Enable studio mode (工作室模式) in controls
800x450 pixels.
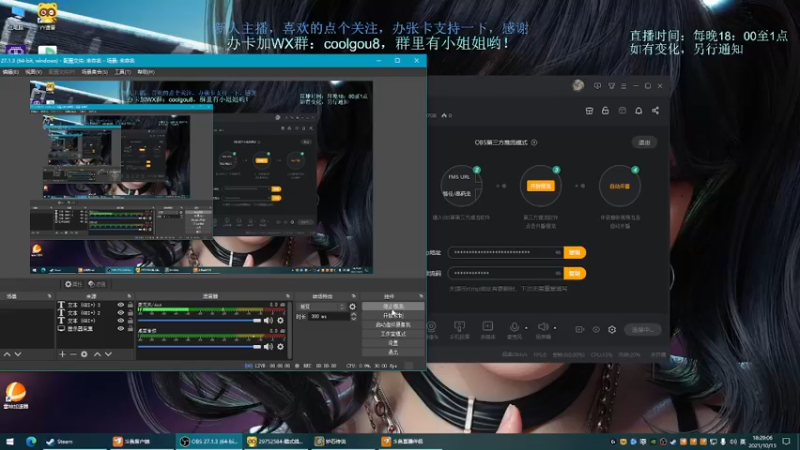393,334
